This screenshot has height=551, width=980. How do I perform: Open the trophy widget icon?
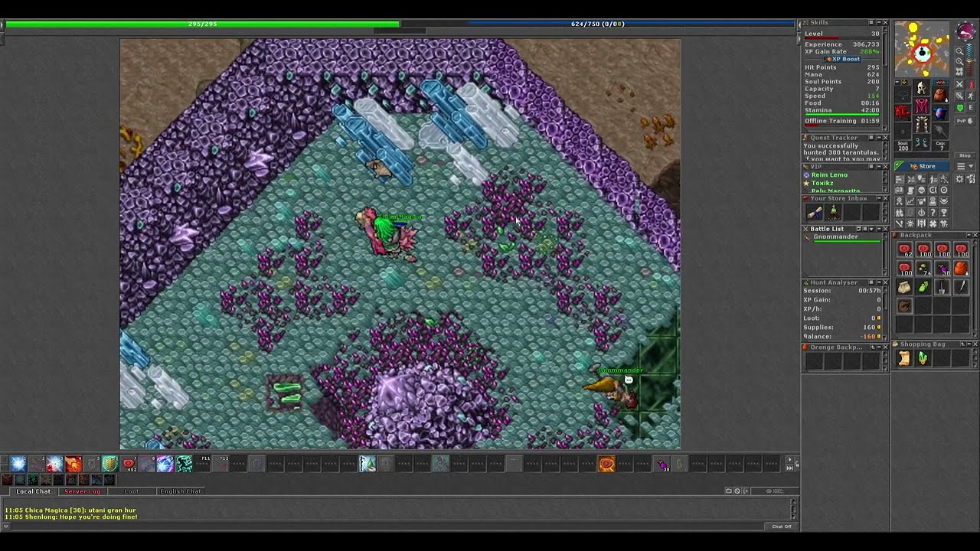coord(944,212)
